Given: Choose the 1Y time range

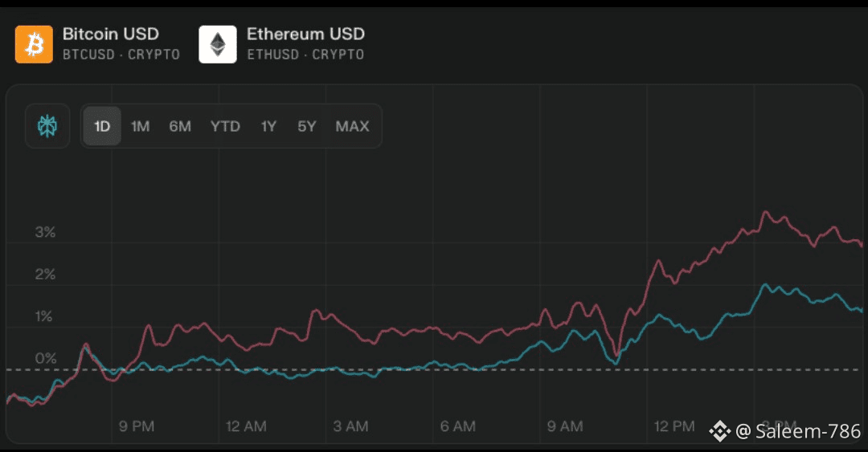Looking at the screenshot, I should click(x=268, y=126).
